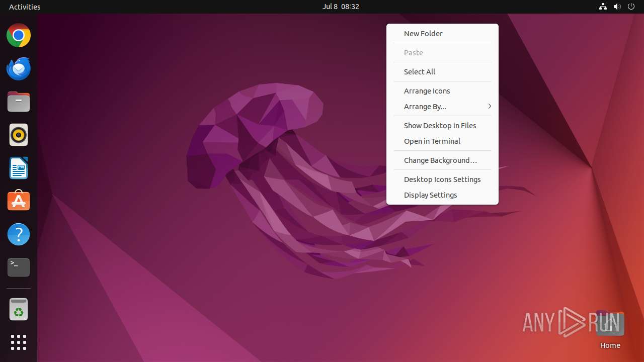Click the volume speaker icon

pyautogui.click(x=617, y=7)
